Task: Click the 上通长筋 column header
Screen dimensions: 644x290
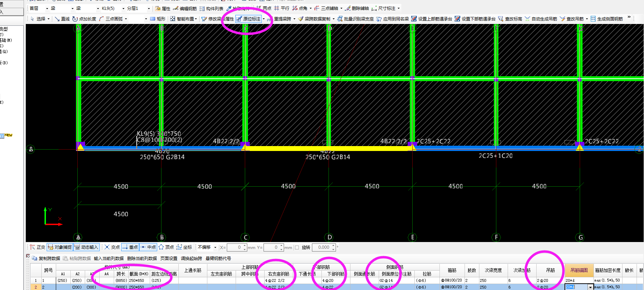Action: (193, 270)
